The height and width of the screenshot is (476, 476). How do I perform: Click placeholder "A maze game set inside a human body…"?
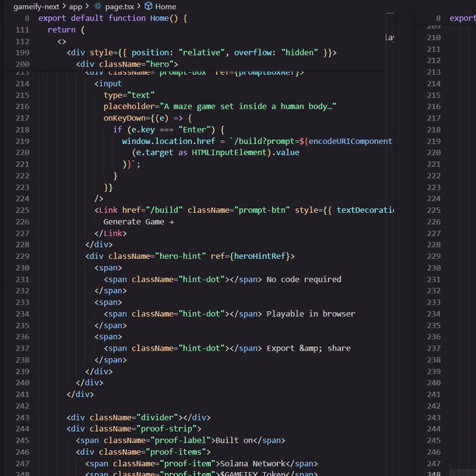(220, 106)
